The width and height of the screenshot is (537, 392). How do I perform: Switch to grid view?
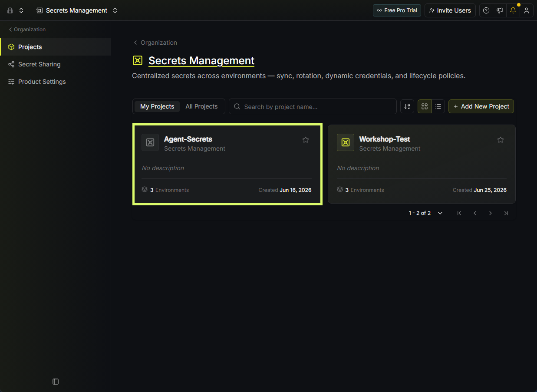click(425, 106)
